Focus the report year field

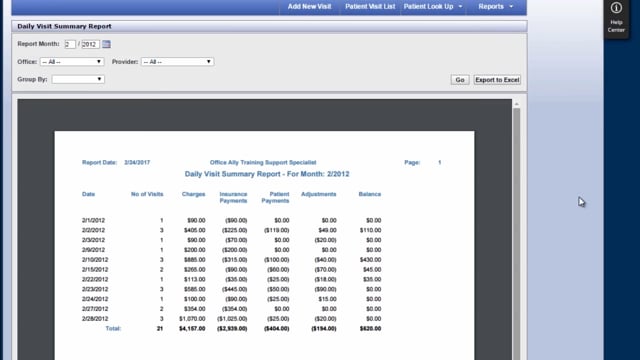click(x=90, y=44)
